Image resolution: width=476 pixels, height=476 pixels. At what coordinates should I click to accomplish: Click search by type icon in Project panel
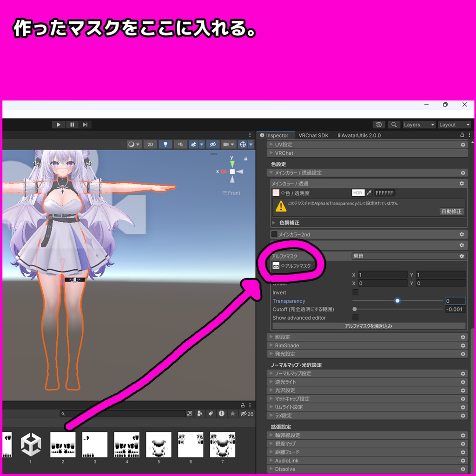click(200, 413)
